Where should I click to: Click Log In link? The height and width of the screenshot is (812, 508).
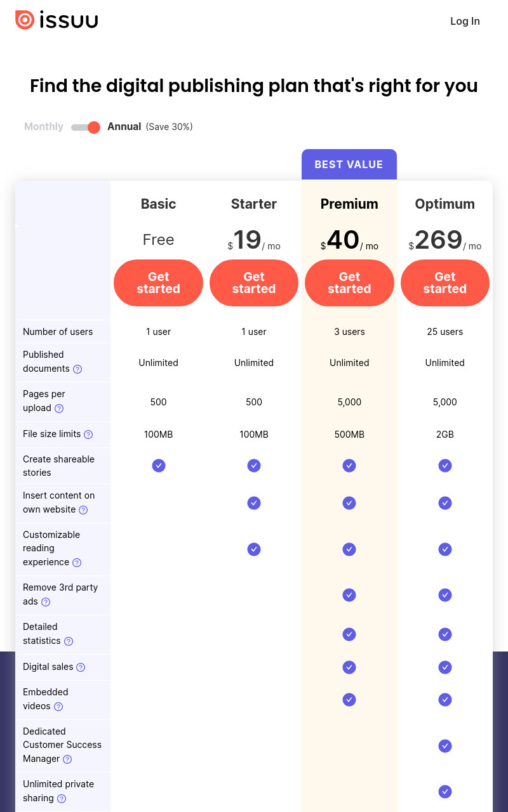[465, 21]
